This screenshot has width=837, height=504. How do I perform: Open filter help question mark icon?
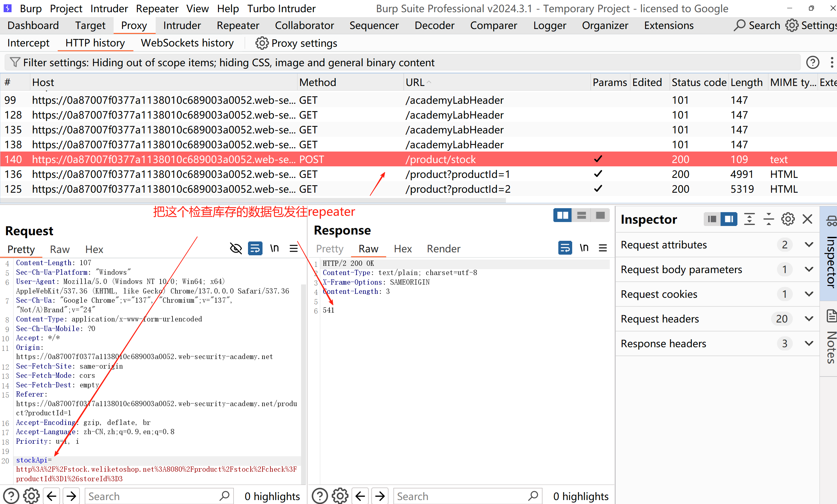pos(813,63)
